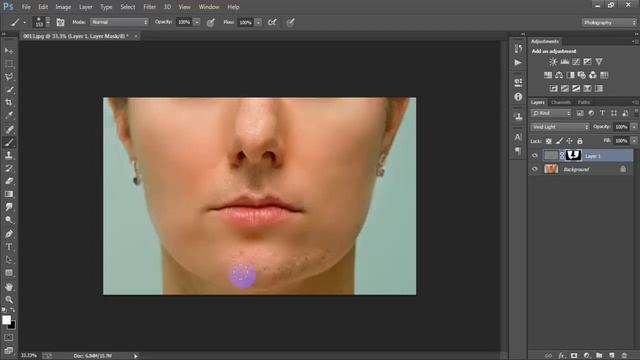Hide the Background layer eye
This screenshot has width=640, height=360.
coord(535,169)
